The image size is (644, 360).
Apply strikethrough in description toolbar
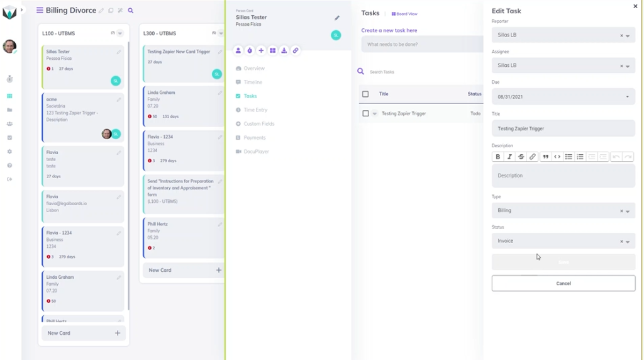tap(521, 157)
